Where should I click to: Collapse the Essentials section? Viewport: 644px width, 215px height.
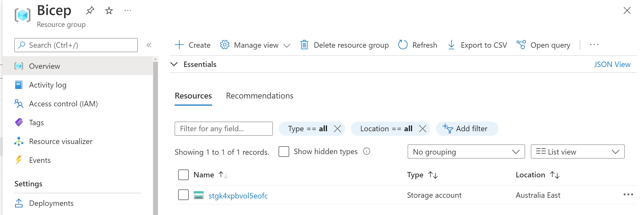[174, 64]
